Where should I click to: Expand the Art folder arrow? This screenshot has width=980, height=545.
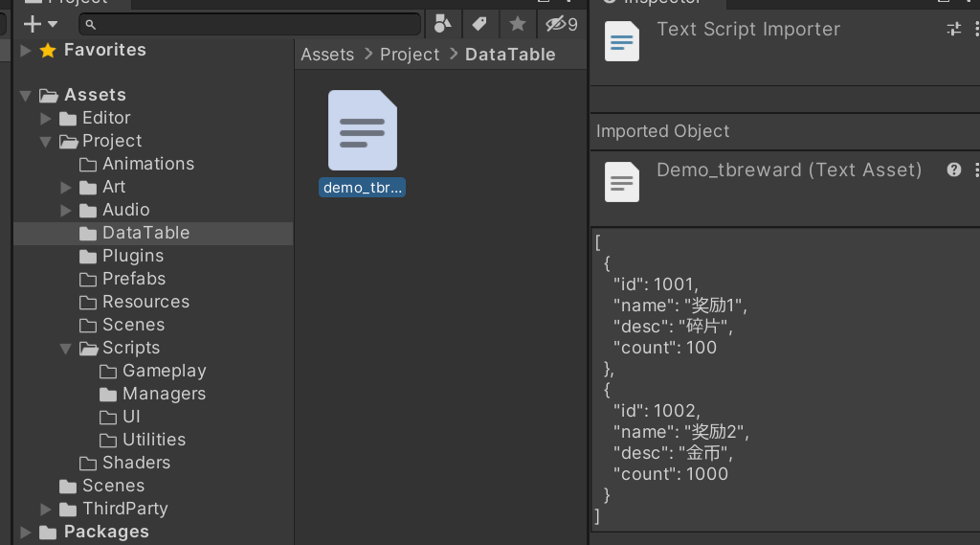click(x=65, y=187)
